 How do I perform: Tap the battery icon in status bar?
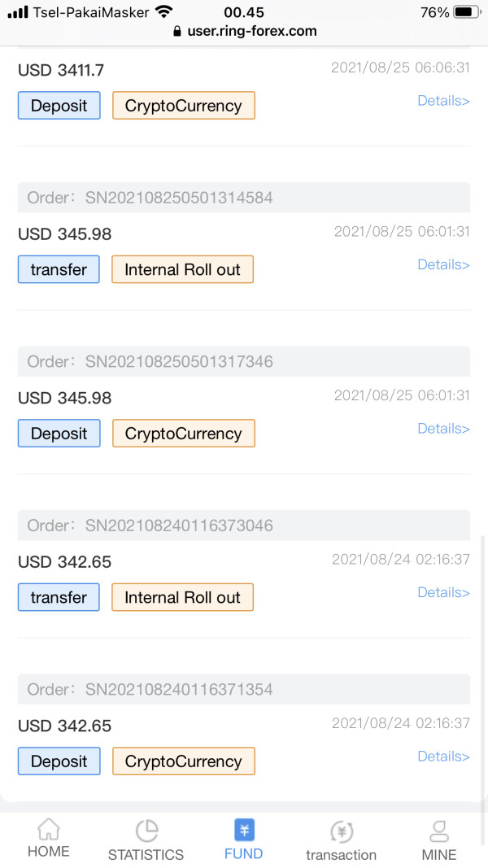466,12
